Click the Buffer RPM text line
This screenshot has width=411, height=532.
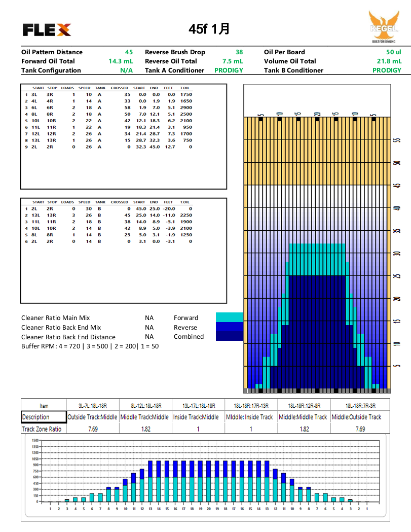coord(90,346)
